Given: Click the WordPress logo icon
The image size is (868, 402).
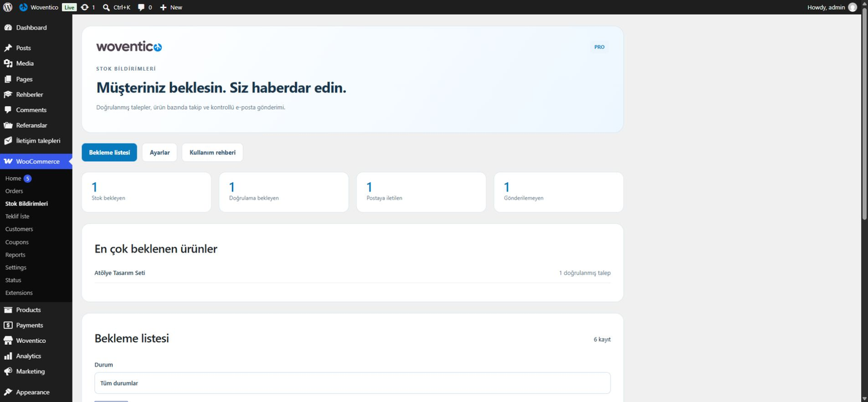Looking at the screenshot, I should coord(7,7).
